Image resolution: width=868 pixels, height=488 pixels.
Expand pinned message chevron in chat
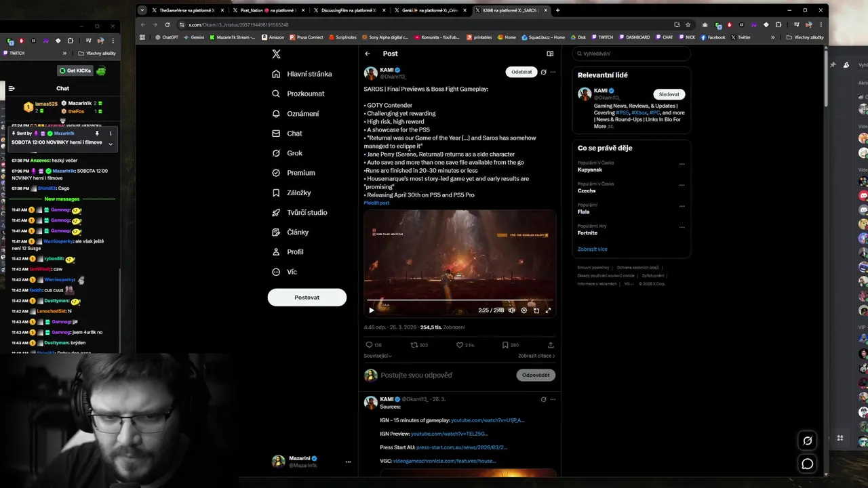click(111, 144)
